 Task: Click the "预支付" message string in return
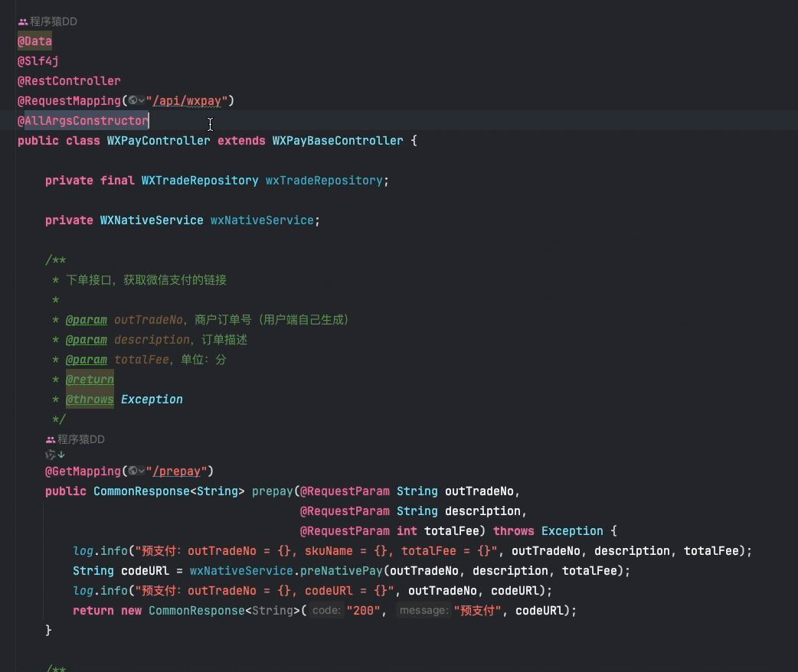tap(477, 611)
